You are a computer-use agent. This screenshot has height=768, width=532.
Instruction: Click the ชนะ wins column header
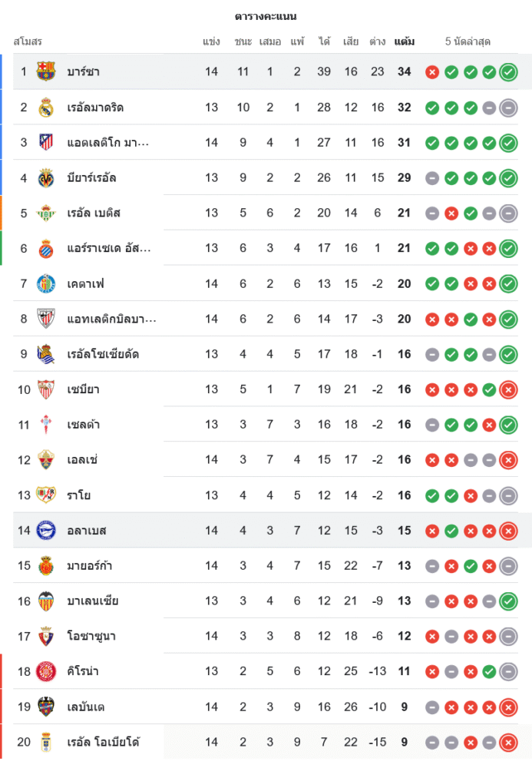point(243,41)
